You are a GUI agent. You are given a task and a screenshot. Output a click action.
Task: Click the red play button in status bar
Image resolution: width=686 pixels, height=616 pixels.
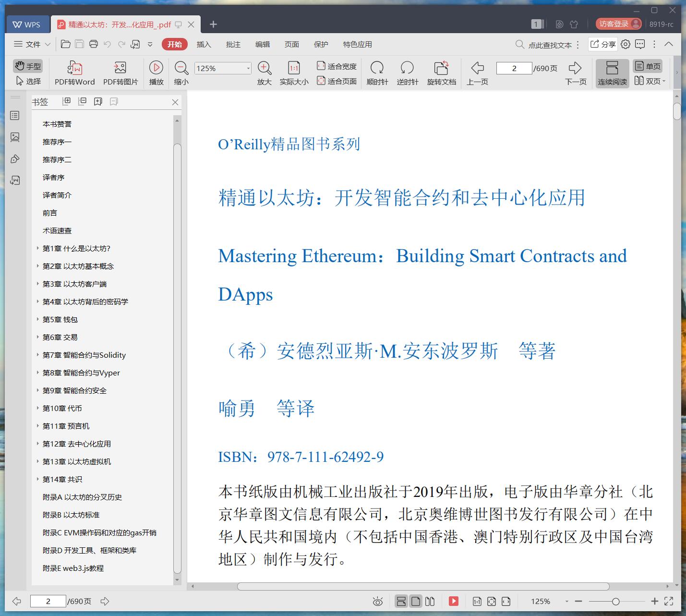(453, 601)
